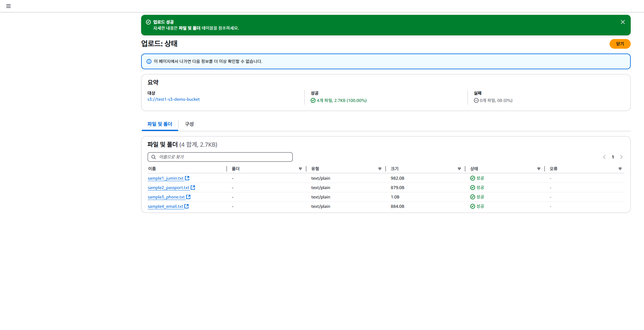The width and height of the screenshot is (644, 330).
Task: Click the info icon in blue notice
Action: (149, 61)
